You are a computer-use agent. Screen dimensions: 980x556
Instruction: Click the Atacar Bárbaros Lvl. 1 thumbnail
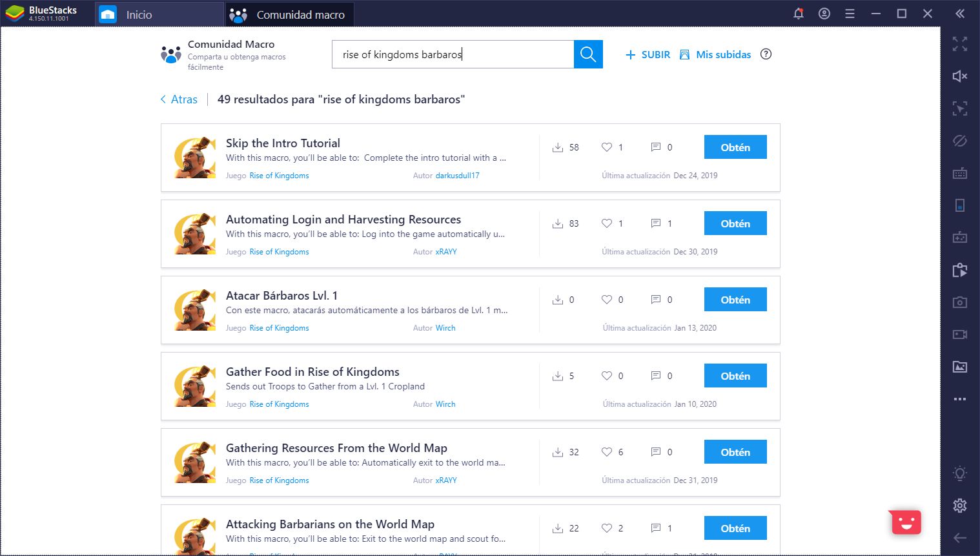click(195, 310)
